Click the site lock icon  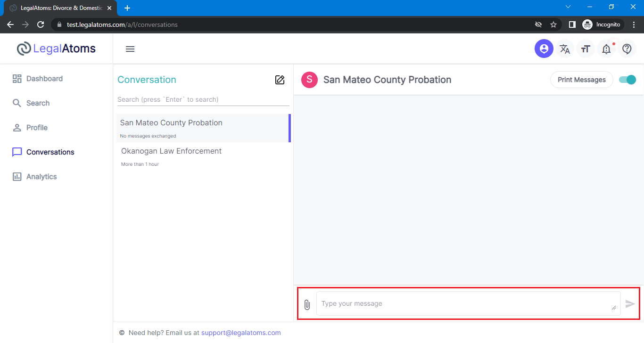(59, 24)
